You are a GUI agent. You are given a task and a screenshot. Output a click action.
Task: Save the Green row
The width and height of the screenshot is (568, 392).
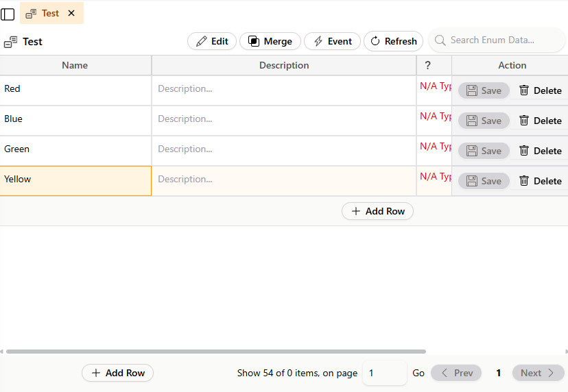[484, 151]
